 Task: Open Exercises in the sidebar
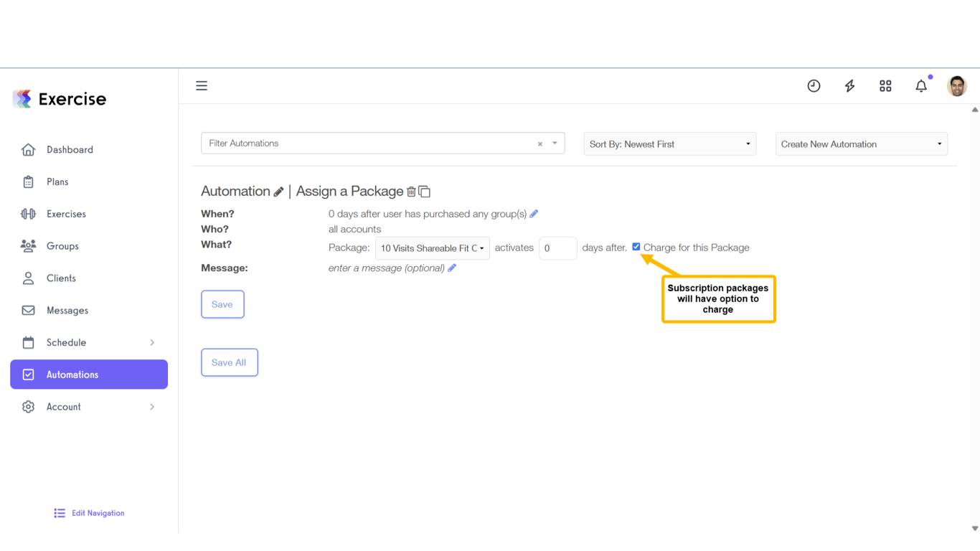click(x=66, y=214)
